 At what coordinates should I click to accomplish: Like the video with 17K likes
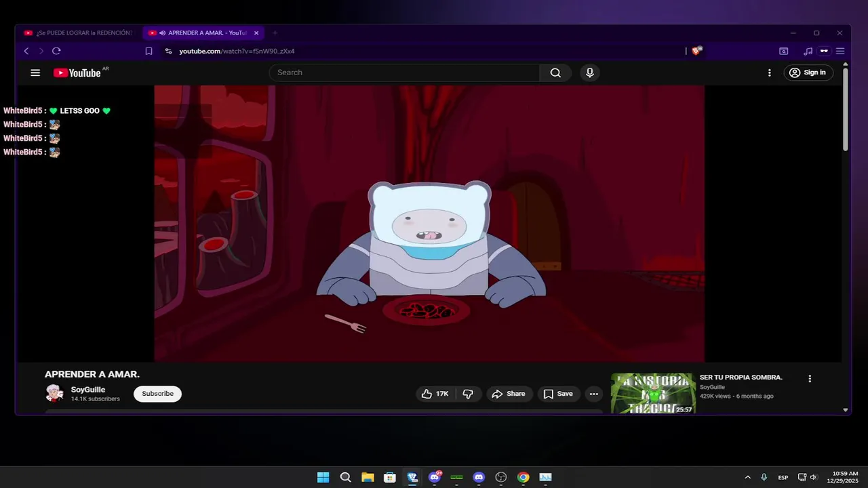[435, 394]
